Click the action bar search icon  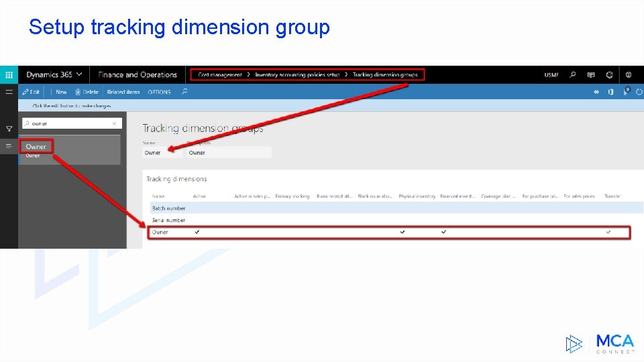(x=184, y=92)
